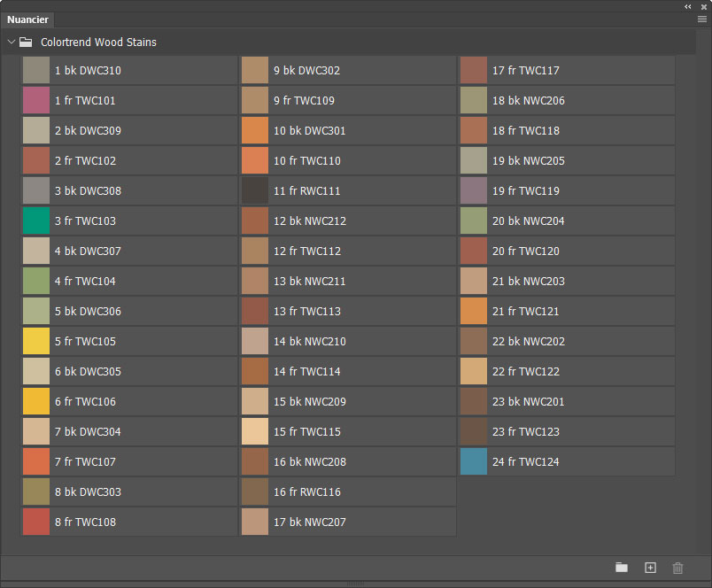Choose the 23 fr TWC123 brown swatch

tap(474, 431)
